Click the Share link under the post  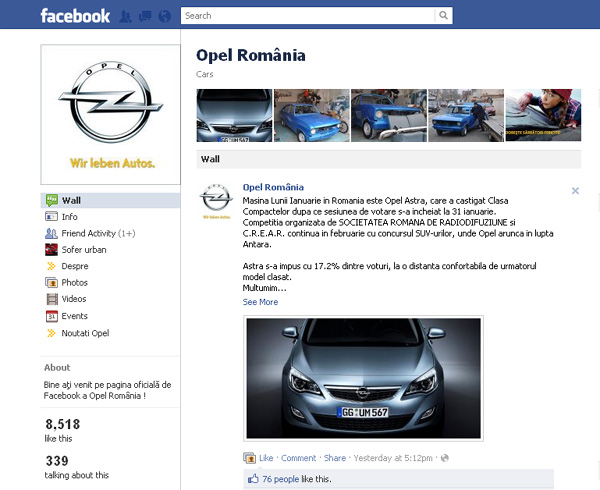pos(334,458)
